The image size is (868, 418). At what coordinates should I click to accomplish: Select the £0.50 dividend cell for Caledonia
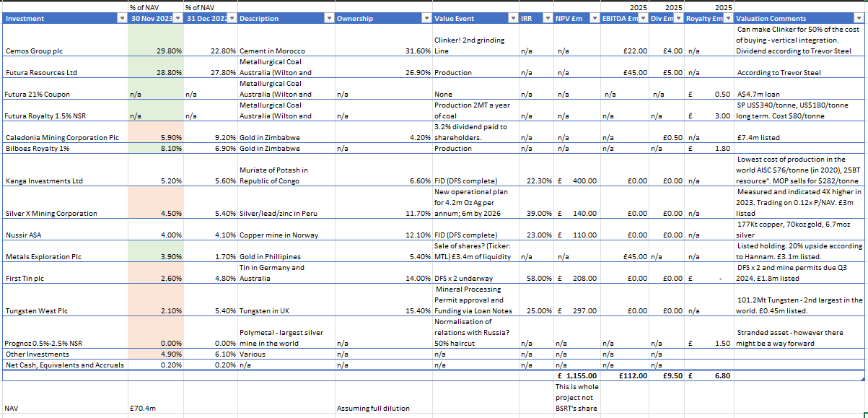[667, 132]
